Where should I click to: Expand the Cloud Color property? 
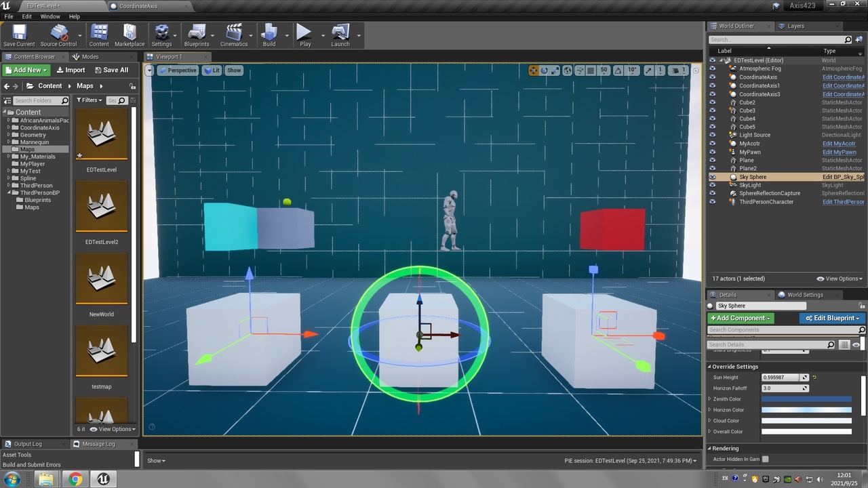point(710,421)
